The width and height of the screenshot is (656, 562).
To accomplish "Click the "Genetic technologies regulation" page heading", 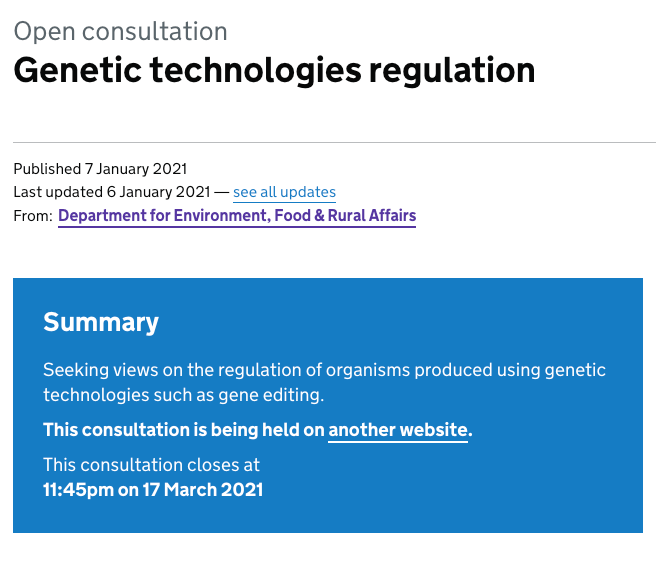I will pos(274,71).
